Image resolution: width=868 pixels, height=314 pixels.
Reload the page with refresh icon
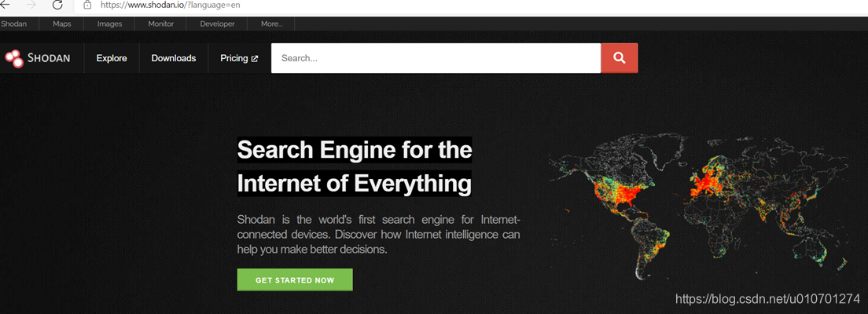pos(57,5)
